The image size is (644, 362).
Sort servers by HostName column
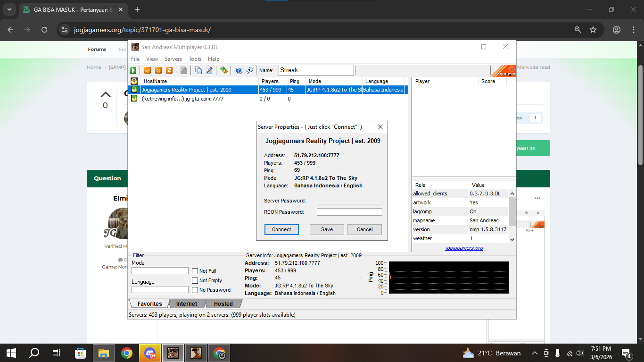tap(199, 81)
